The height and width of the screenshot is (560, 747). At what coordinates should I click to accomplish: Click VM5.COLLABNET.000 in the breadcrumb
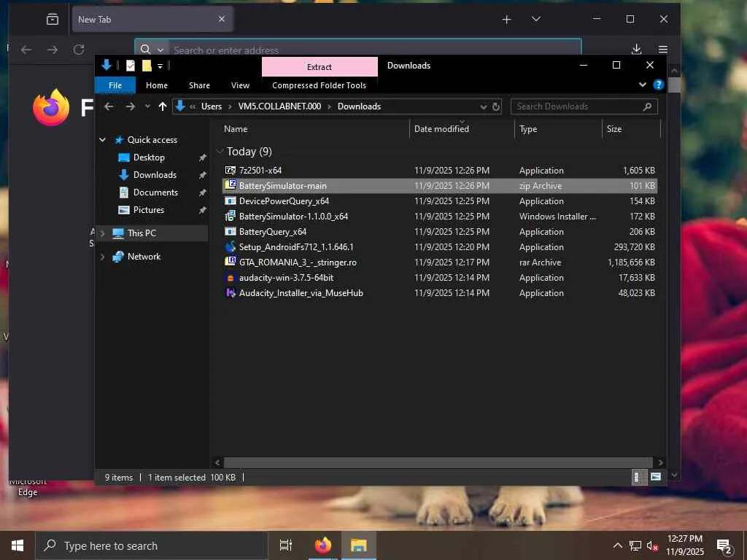pos(279,106)
